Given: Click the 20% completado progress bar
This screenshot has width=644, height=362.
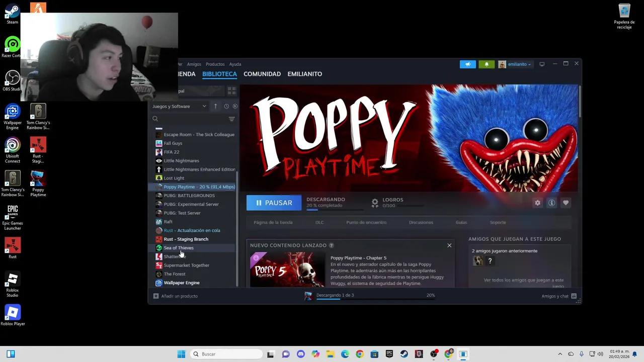Looking at the screenshot, I should point(334,209).
